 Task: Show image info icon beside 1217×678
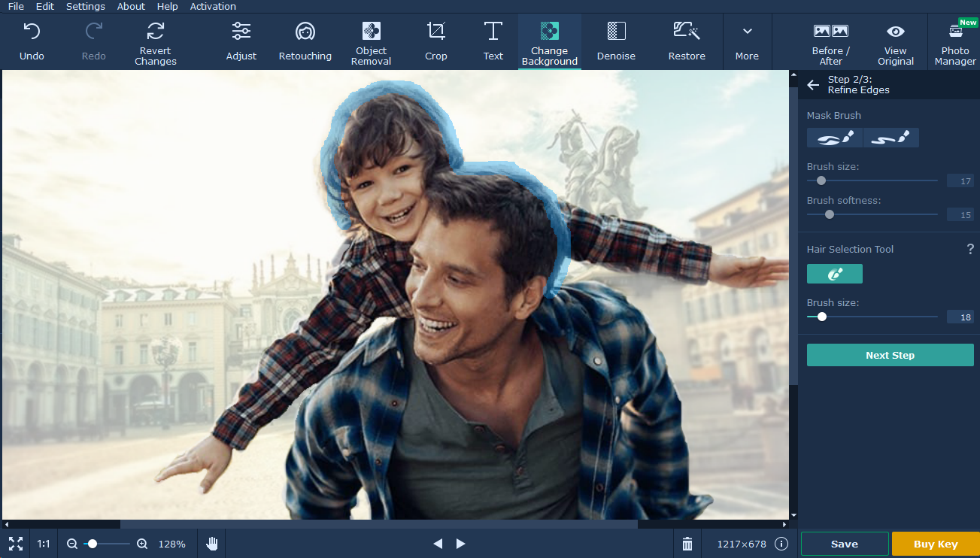[781, 544]
